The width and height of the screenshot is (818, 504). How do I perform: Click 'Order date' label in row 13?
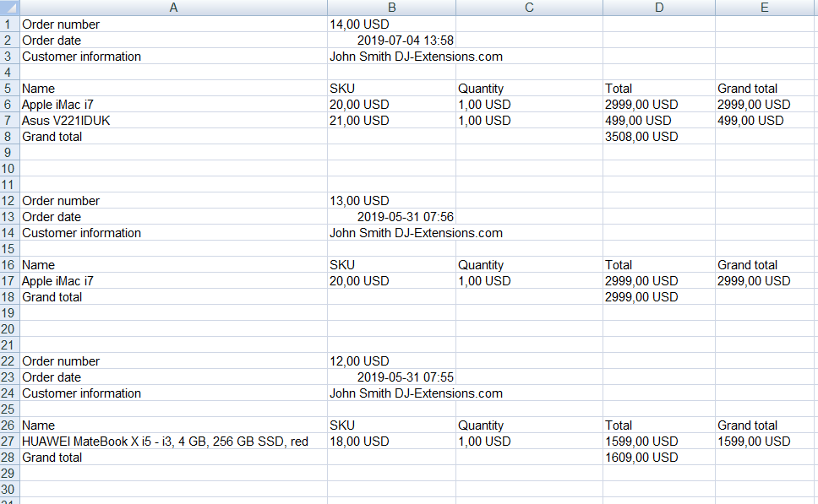51,217
